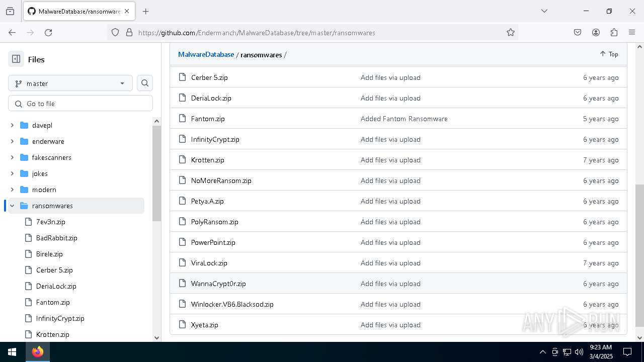Open the Windows Start menu

12,352
